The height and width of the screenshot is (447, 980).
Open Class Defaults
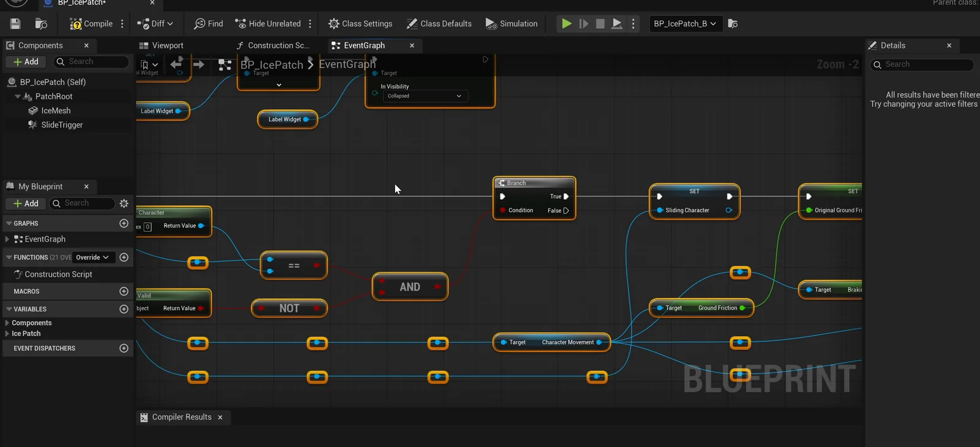439,24
